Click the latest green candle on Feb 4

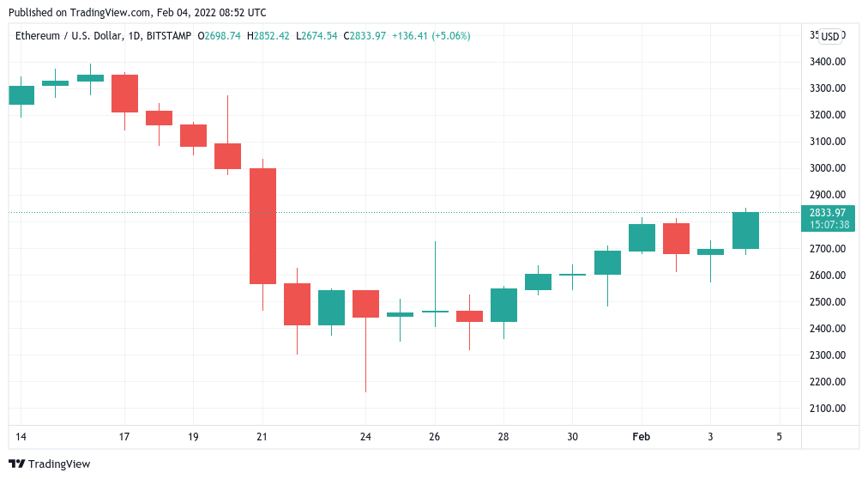[745, 230]
